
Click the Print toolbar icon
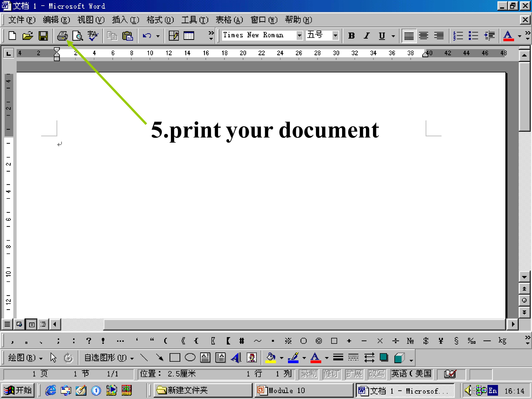click(x=62, y=36)
